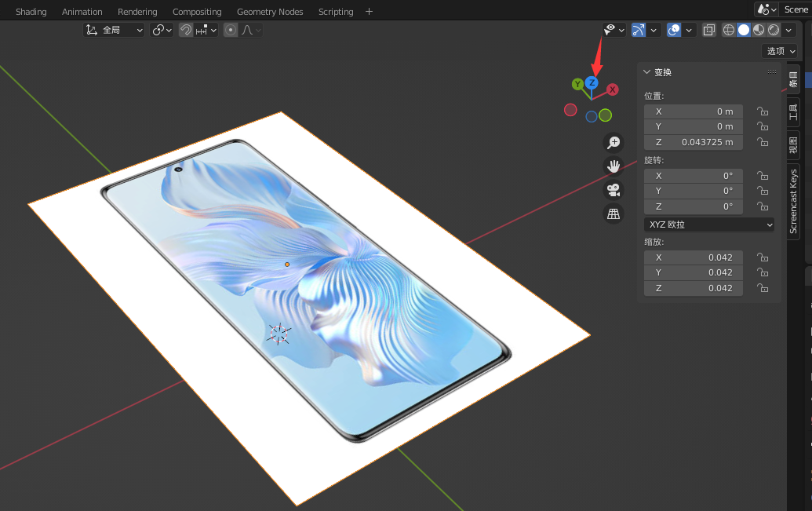
Task: Collapse the 变换 panel
Action: (x=647, y=72)
